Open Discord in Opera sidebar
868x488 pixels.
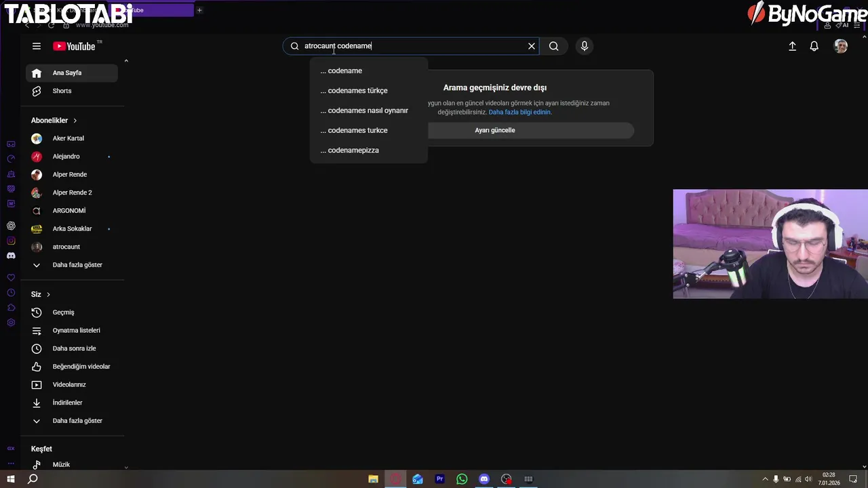(11, 256)
